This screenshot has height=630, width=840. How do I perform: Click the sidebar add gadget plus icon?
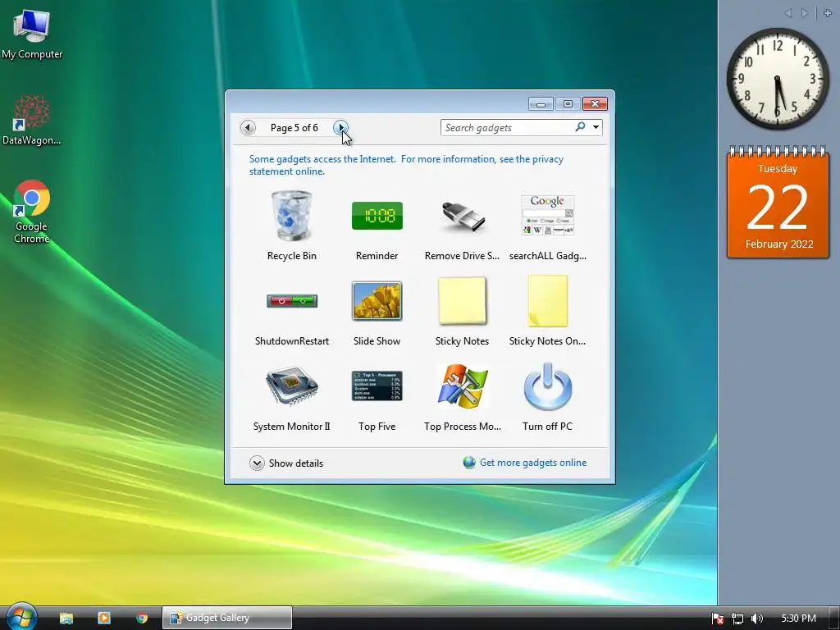[x=828, y=13]
